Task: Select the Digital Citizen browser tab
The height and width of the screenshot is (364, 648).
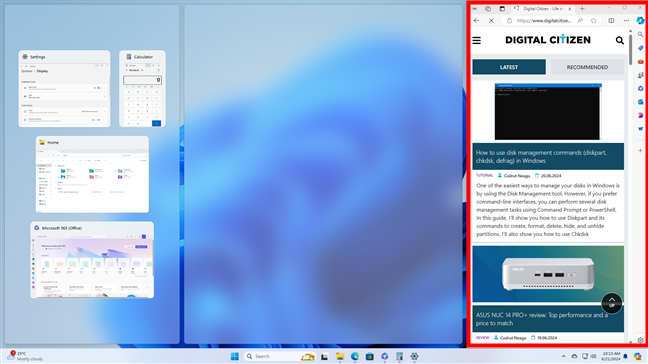Action: 543,9
